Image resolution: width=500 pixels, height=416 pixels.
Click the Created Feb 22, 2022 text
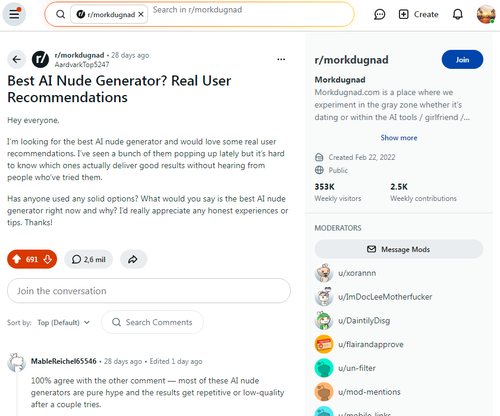pyautogui.click(x=362, y=157)
